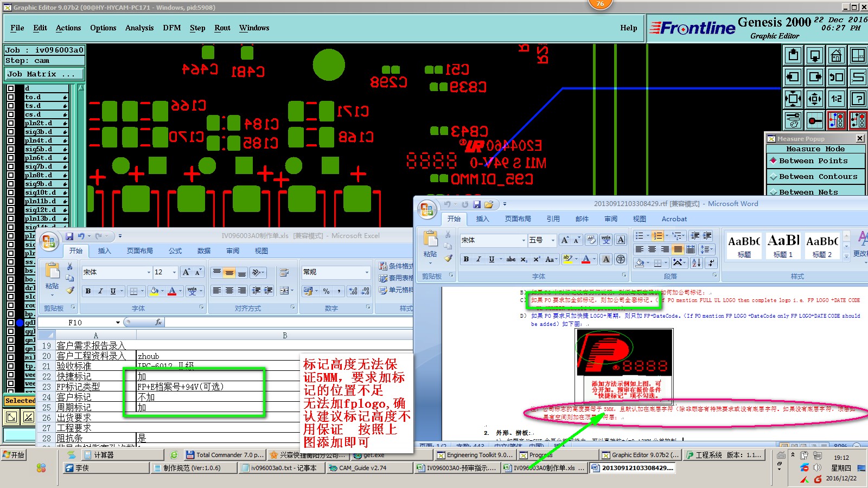The height and width of the screenshot is (488, 868).
Task: Click the pan down arrow icon
Action: 815,55
